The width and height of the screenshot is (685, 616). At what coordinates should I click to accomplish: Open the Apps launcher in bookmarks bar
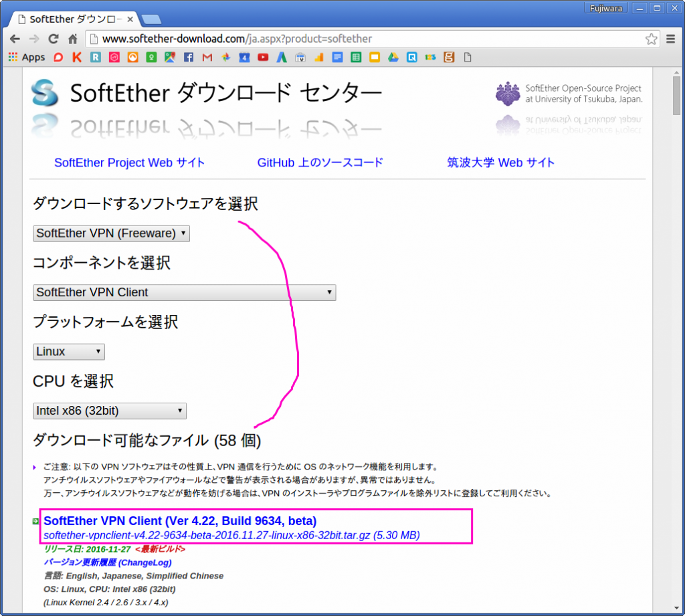pos(27,58)
